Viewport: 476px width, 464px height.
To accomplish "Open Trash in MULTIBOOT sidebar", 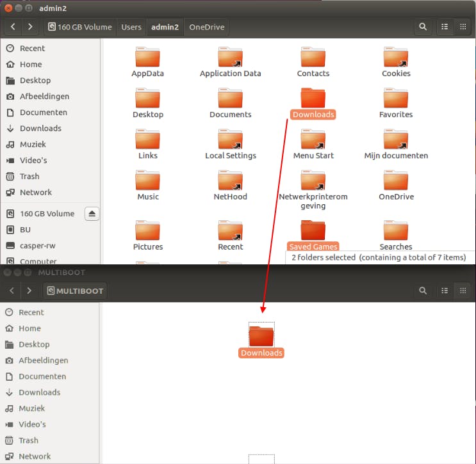I will tap(49, 440).
